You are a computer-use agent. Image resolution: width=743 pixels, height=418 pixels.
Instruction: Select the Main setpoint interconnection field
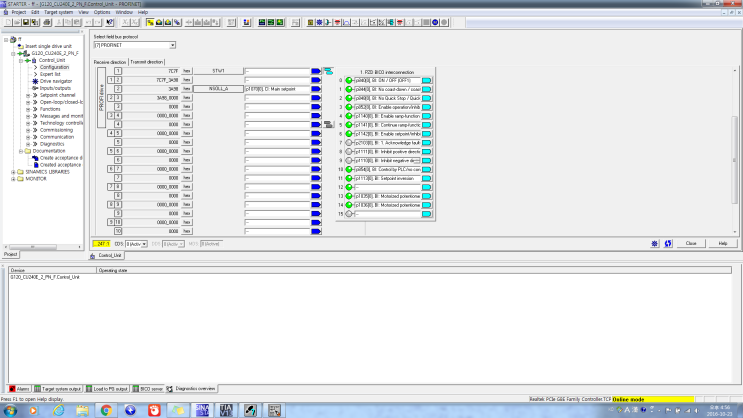coord(277,89)
